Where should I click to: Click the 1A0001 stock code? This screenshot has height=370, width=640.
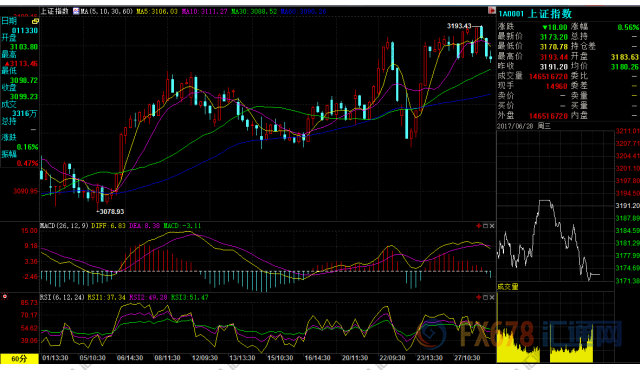coord(511,14)
